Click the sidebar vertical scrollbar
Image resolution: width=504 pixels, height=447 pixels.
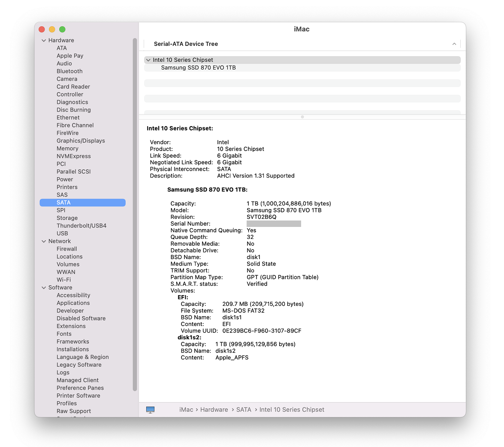pyautogui.click(x=135, y=214)
